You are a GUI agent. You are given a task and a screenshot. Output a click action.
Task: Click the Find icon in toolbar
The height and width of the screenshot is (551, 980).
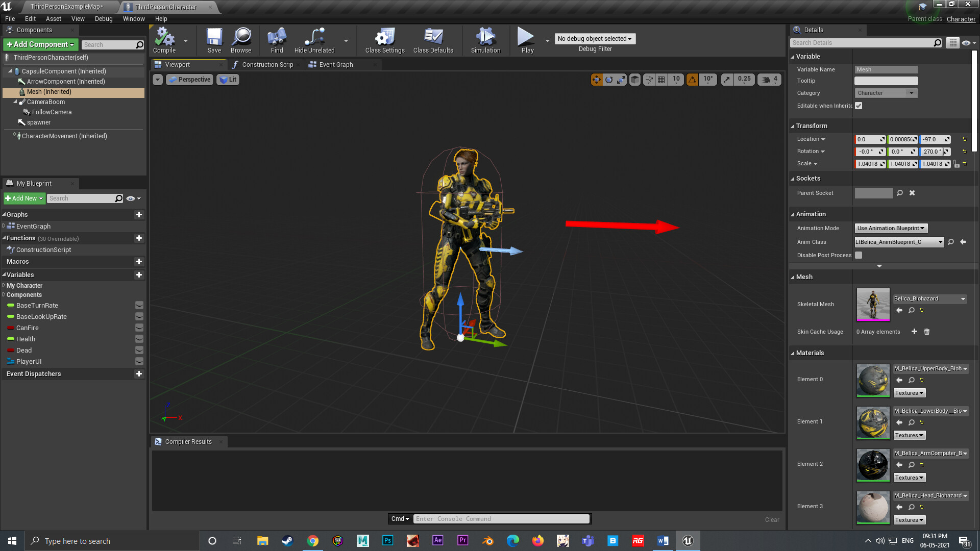(x=277, y=40)
